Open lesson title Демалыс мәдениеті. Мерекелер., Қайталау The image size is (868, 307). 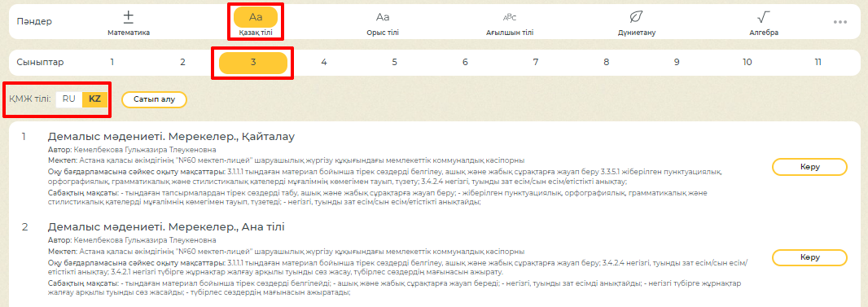click(x=172, y=137)
